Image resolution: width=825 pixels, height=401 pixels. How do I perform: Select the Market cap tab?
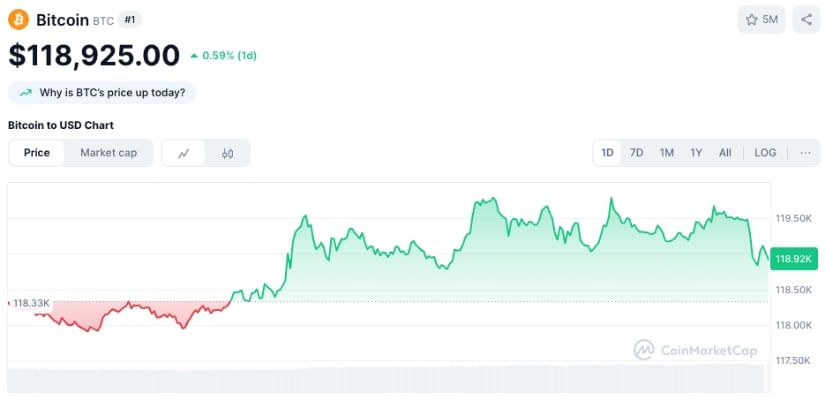click(108, 153)
